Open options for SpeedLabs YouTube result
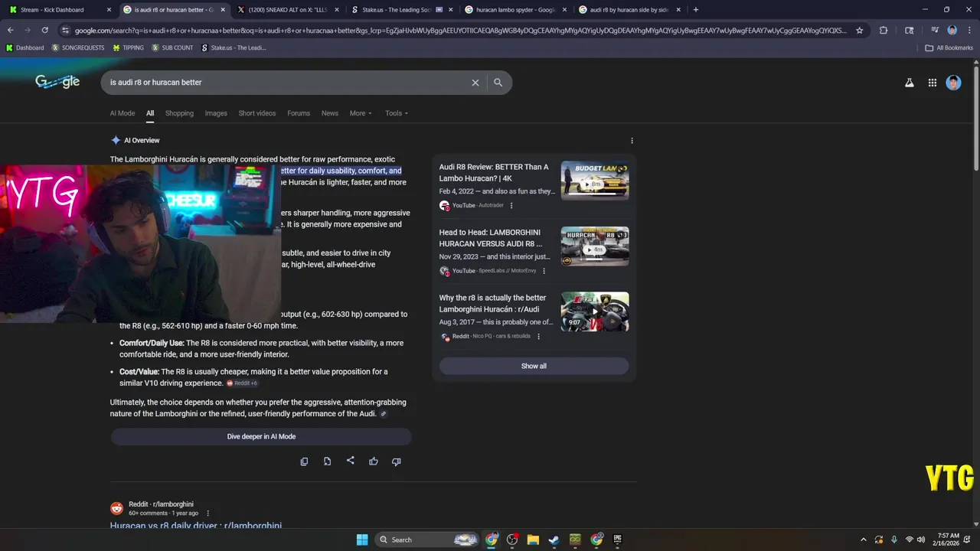This screenshot has width=980, height=551. pos(544,271)
